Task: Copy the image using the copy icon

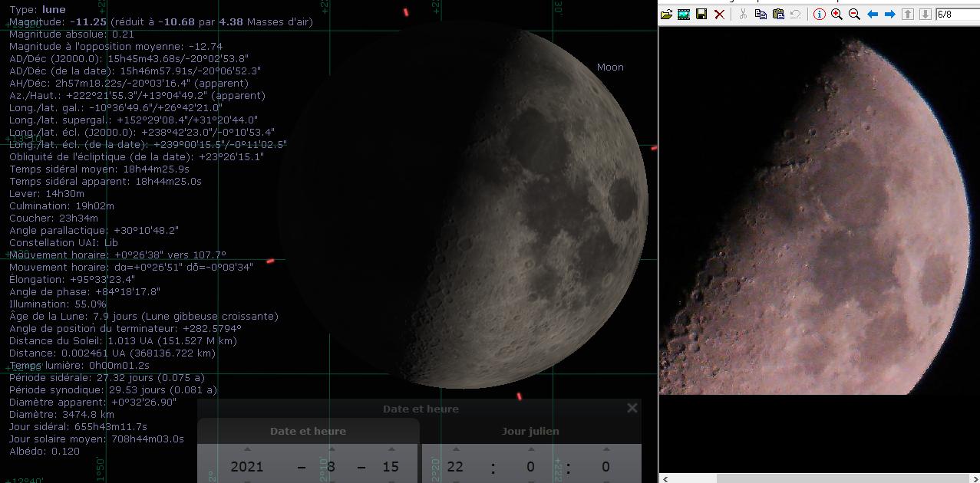Action: point(761,15)
